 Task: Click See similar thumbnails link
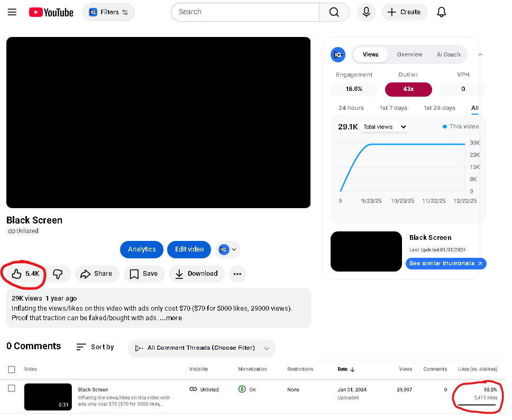click(446, 264)
